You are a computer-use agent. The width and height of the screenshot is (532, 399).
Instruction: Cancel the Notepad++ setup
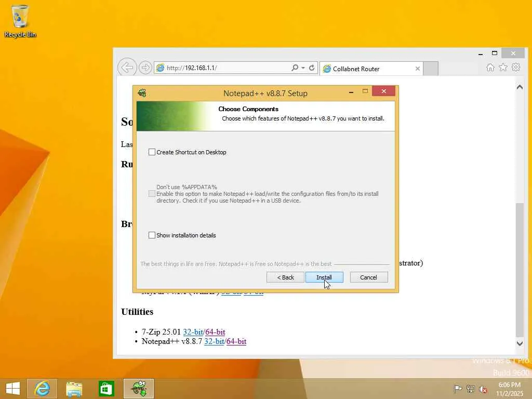(x=369, y=277)
